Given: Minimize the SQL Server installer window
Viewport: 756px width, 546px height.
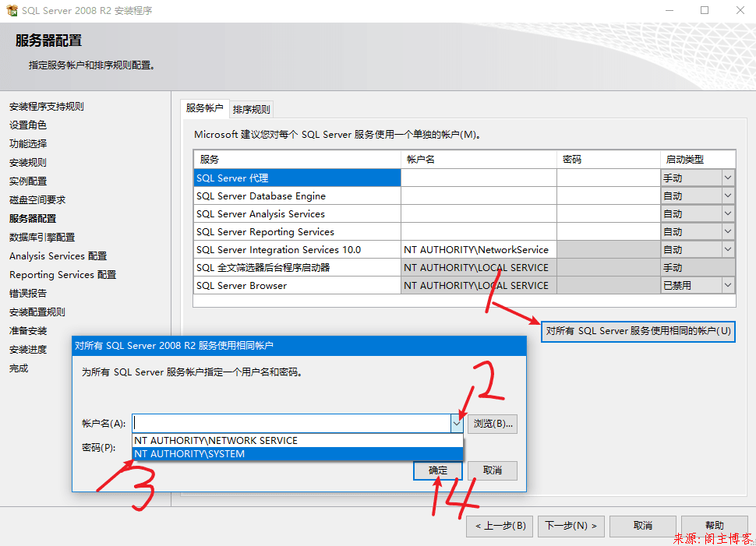Looking at the screenshot, I should pyautogui.click(x=669, y=11).
